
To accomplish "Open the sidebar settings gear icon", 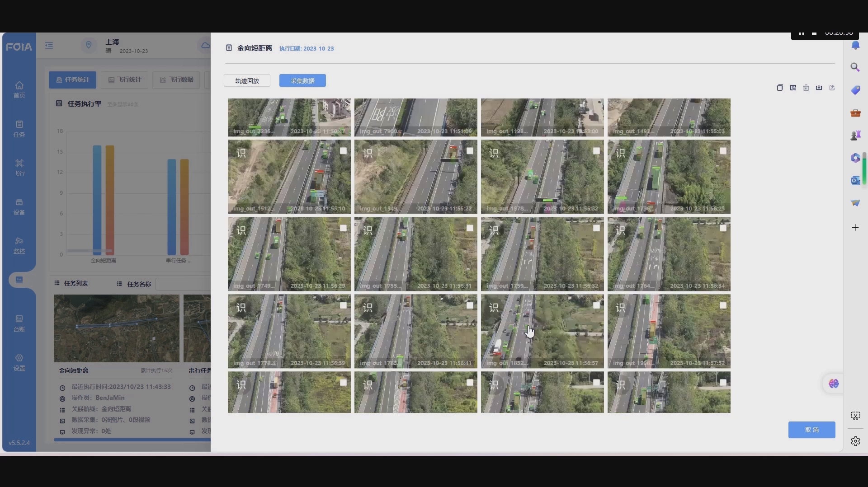I will 855,441.
